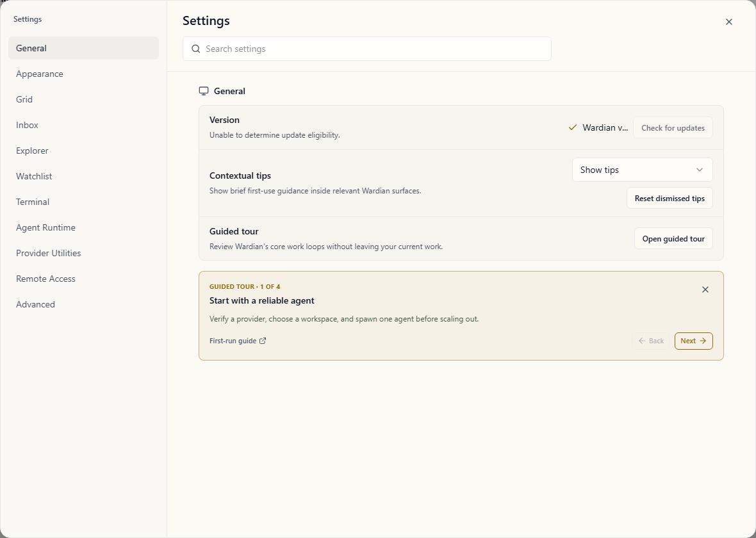Open the Appearance settings section
The height and width of the screenshot is (538, 756).
(x=83, y=74)
